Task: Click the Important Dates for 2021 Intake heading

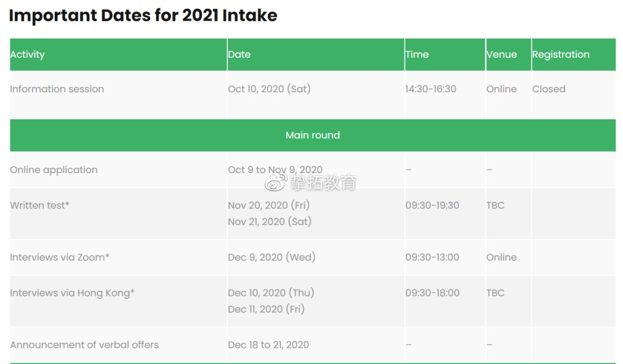Action: point(143,16)
